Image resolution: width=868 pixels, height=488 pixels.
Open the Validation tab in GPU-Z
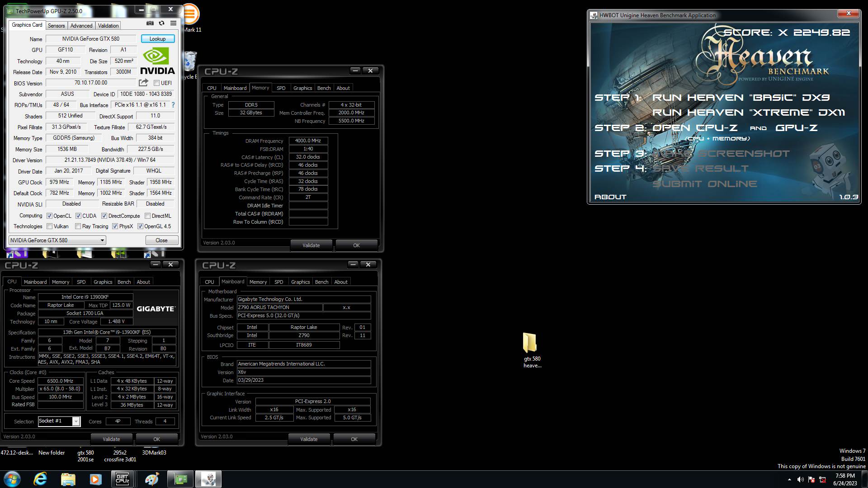108,26
